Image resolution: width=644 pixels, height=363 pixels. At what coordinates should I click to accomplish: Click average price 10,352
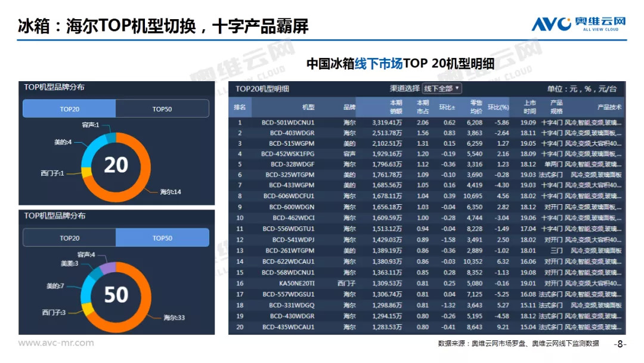coord(473,262)
